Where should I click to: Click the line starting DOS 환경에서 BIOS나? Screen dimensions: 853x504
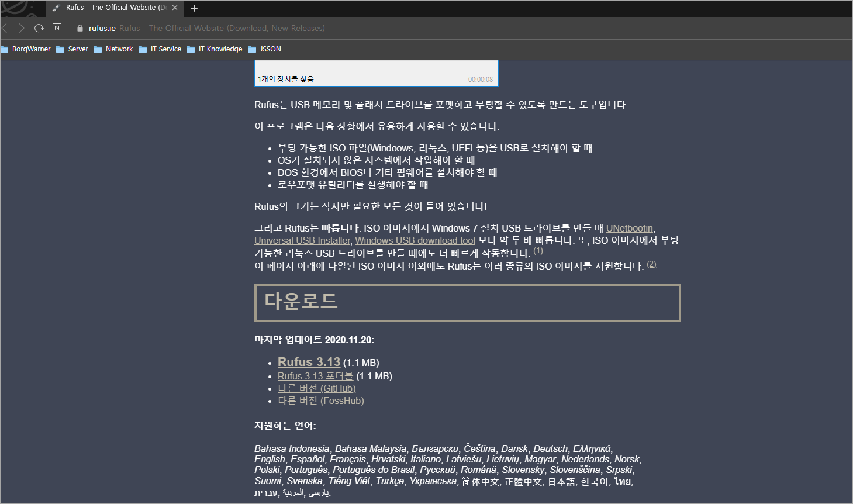(387, 172)
